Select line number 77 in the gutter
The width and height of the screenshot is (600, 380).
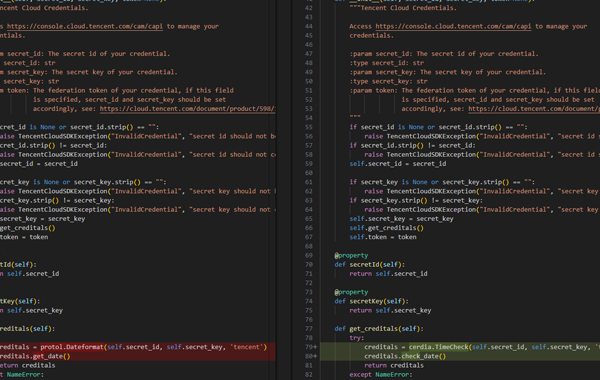309,329
